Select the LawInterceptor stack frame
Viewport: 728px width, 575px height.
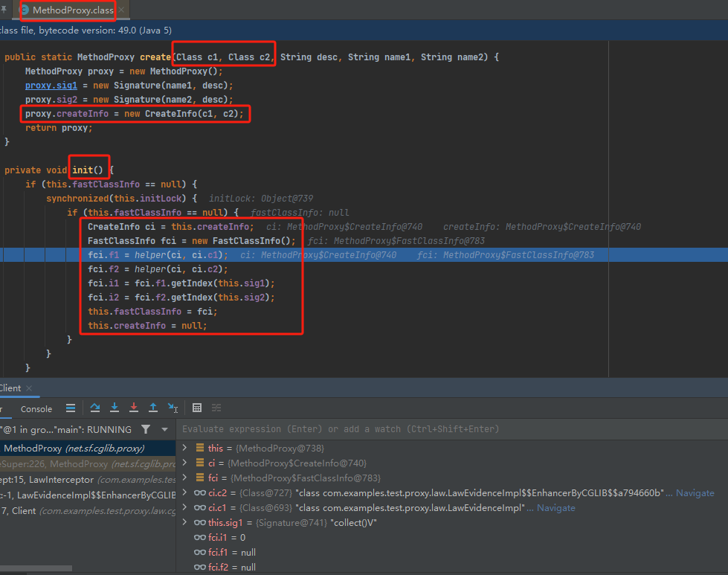click(x=88, y=479)
